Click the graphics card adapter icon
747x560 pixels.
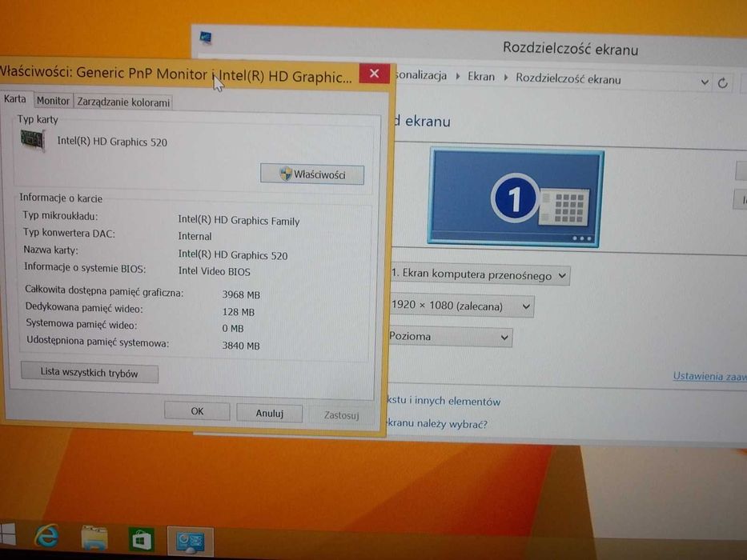tap(33, 140)
